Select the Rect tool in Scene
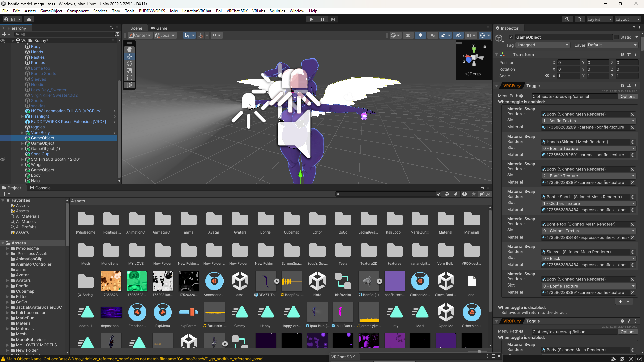Viewport: 644px width, 362px height. tap(129, 78)
